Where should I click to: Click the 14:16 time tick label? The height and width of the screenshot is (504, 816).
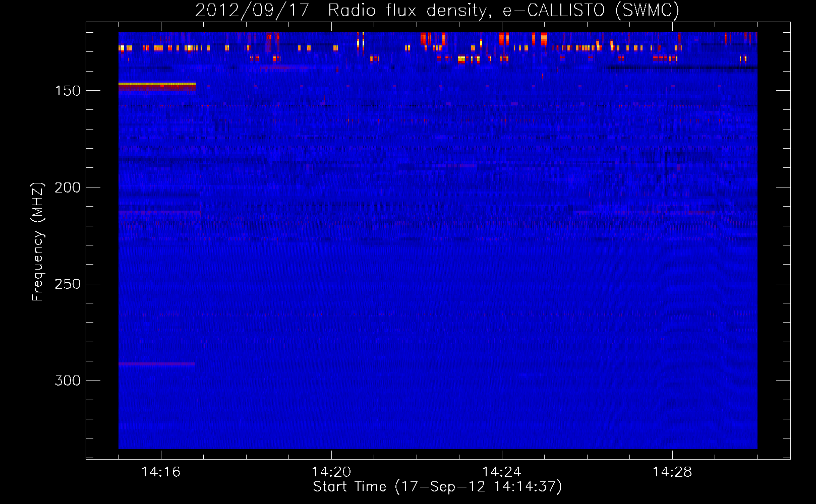pyautogui.click(x=161, y=472)
